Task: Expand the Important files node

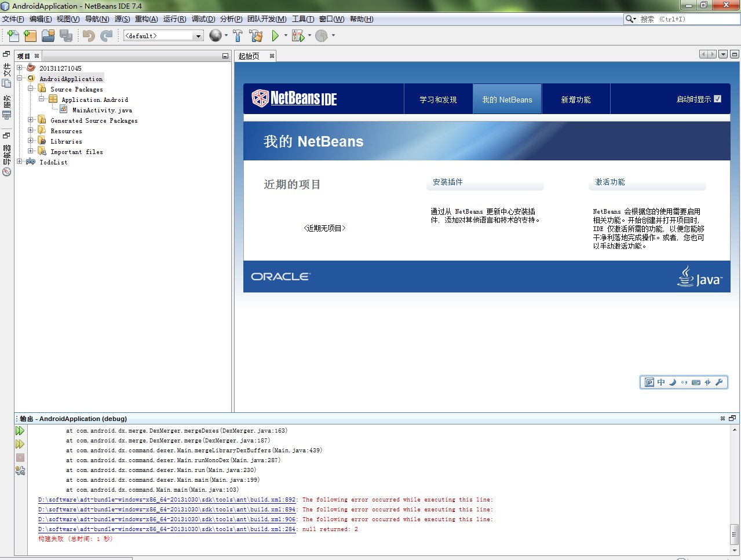Action: click(31, 151)
